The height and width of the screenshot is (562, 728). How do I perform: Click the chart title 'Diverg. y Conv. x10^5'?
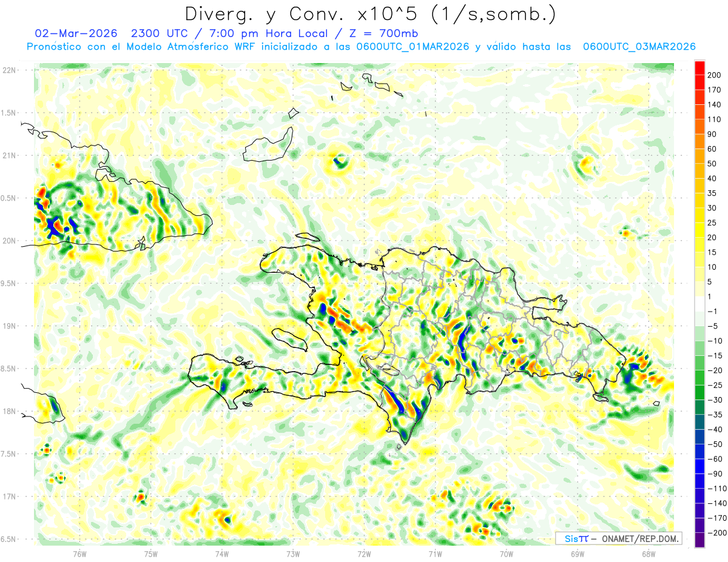pyautogui.click(x=301, y=13)
